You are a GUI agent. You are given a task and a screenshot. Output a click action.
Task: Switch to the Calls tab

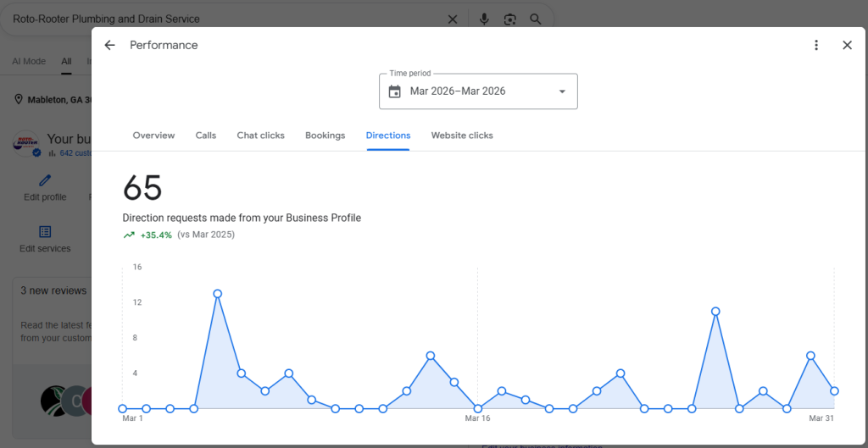tap(206, 136)
